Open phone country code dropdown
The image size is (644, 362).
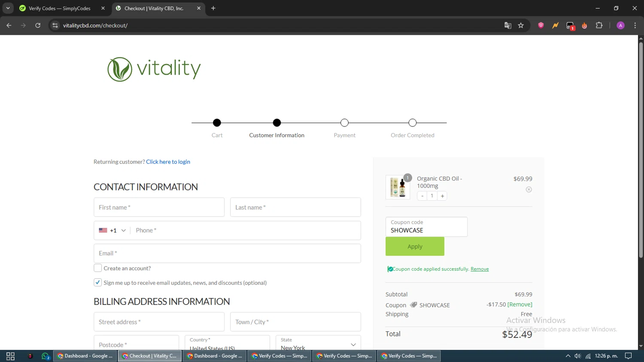(x=112, y=230)
